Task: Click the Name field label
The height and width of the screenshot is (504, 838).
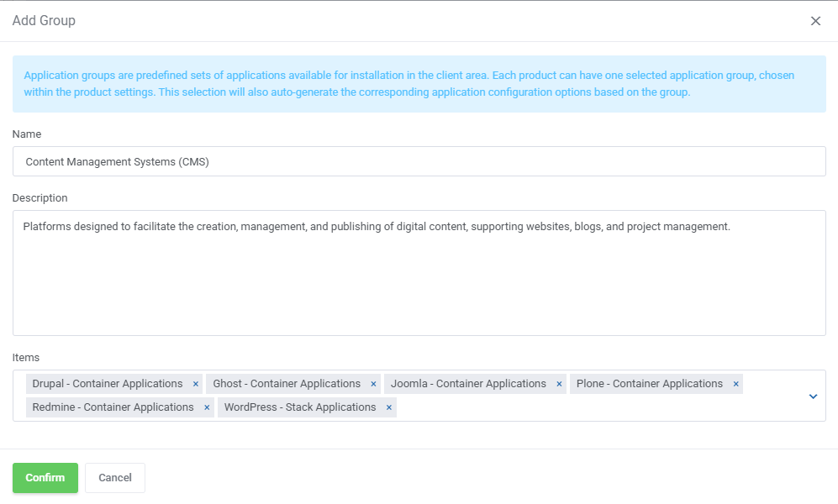Action: coord(27,134)
